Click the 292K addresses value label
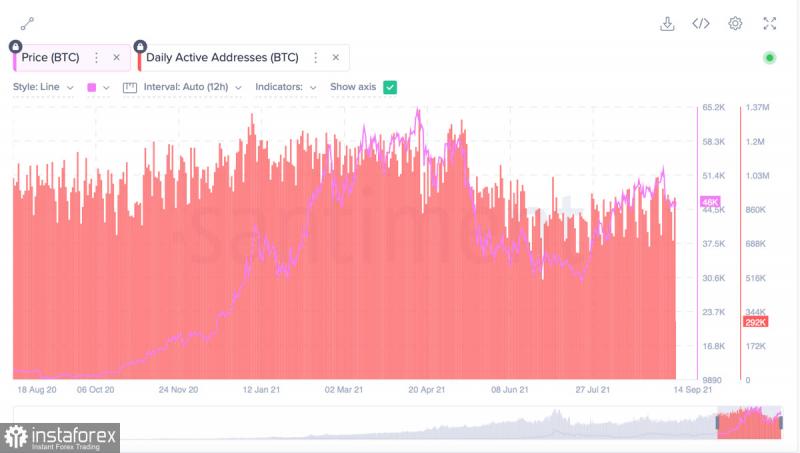The height and width of the screenshot is (453, 800). tap(755, 322)
